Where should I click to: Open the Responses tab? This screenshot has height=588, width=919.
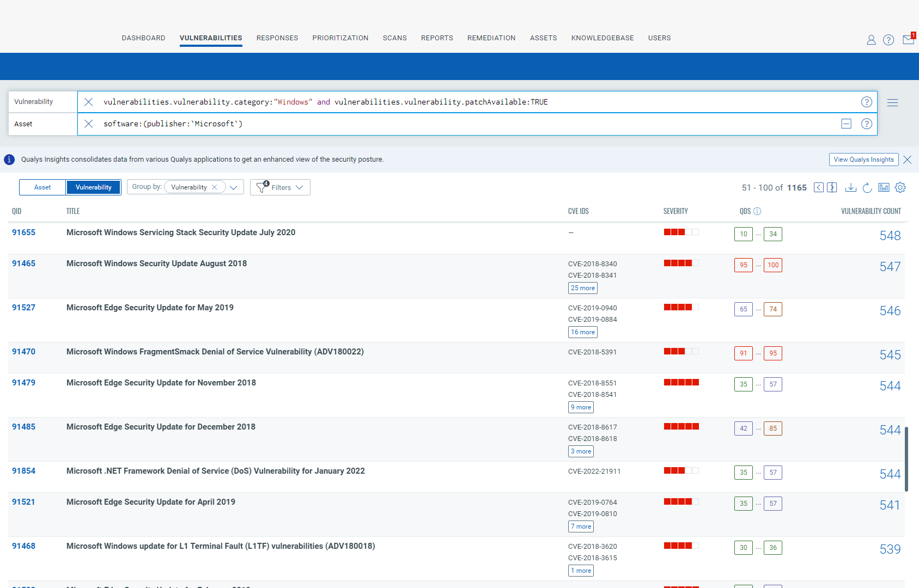[x=277, y=38]
